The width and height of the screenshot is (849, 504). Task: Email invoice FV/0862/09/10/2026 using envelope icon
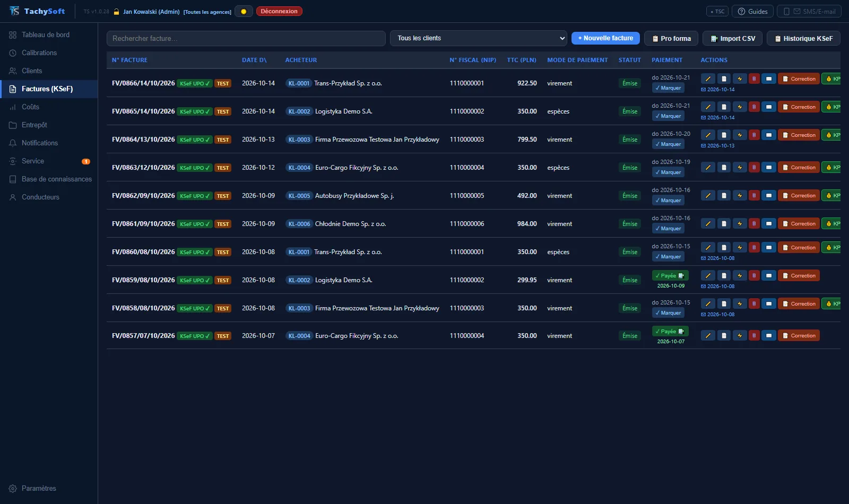click(768, 195)
